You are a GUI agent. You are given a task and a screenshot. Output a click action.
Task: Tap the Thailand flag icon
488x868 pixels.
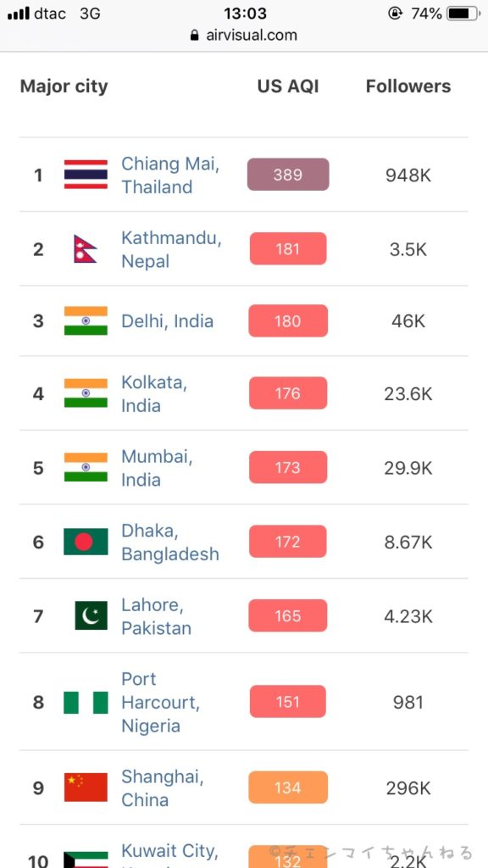click(x=86, y=175)
